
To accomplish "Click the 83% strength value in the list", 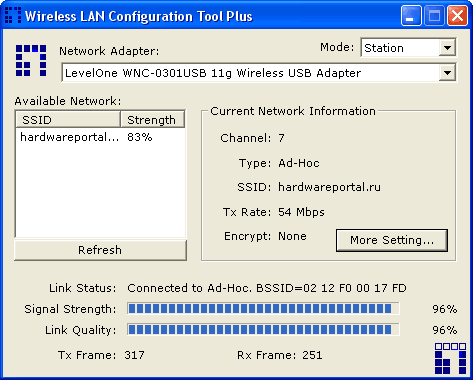I will point(140,137).
